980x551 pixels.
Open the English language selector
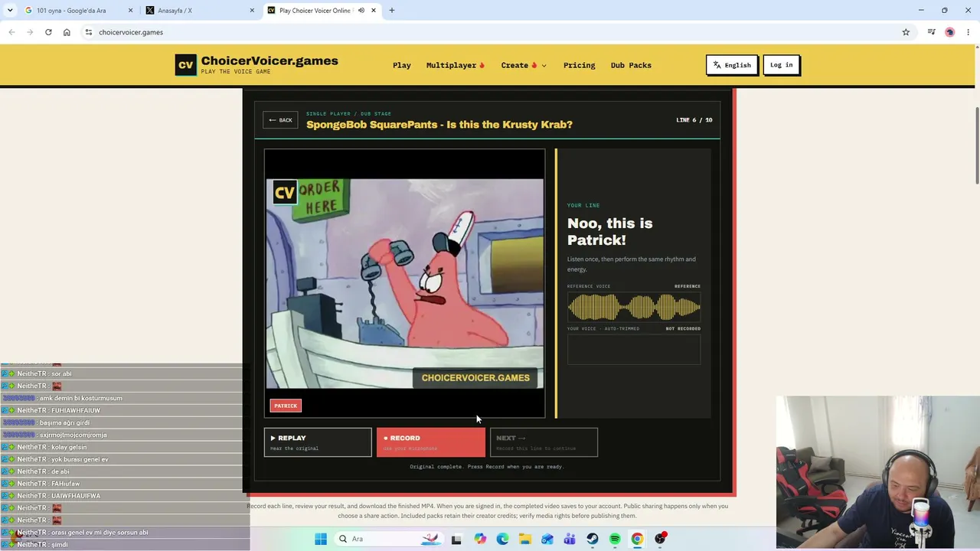(x=732, y=65)
